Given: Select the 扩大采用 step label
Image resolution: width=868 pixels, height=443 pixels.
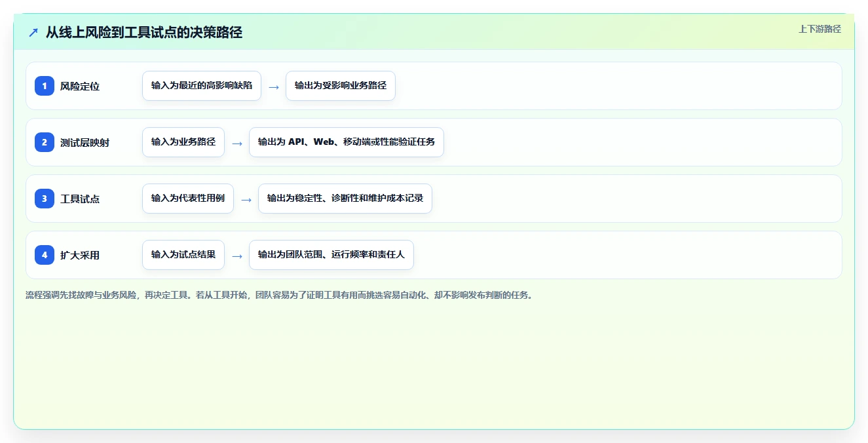Looking at the screenshot, I should (80, 255).
